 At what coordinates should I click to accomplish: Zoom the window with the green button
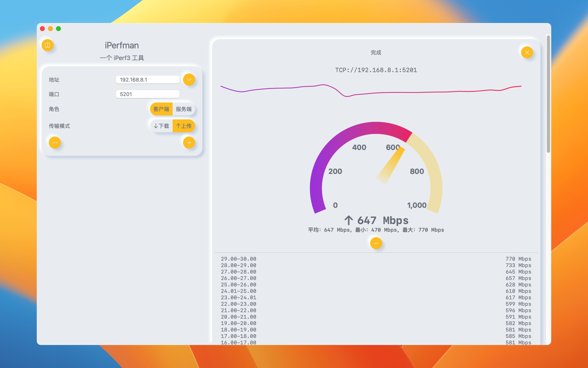[x=59, y=29]
